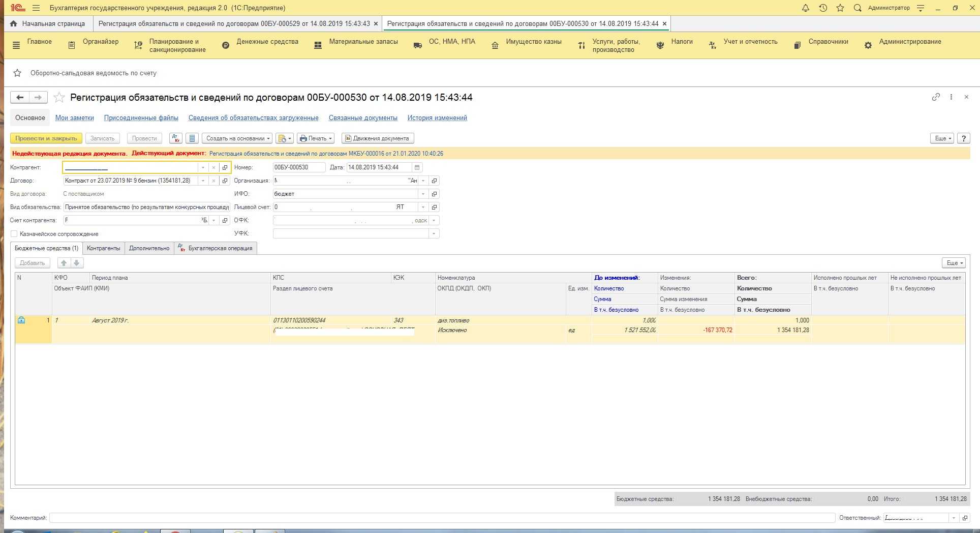Screen dimensions: 980x533
Task: Move row down with arrow button
Action: [x=77, y=263]
